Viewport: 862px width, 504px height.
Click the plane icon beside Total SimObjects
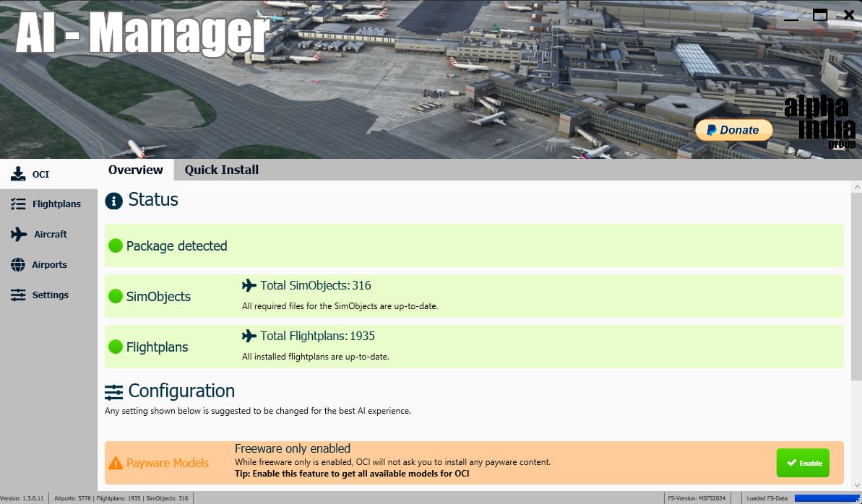[249, 285]
